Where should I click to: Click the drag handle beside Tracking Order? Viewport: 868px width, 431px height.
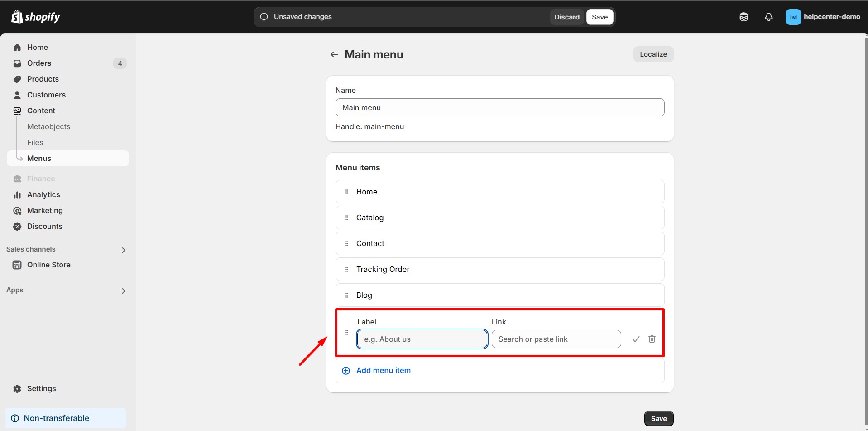point(346,269)
